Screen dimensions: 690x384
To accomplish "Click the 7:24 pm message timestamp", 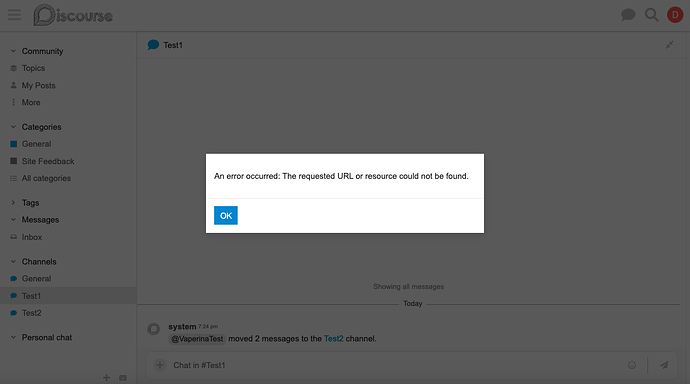I will click(208, 326).
